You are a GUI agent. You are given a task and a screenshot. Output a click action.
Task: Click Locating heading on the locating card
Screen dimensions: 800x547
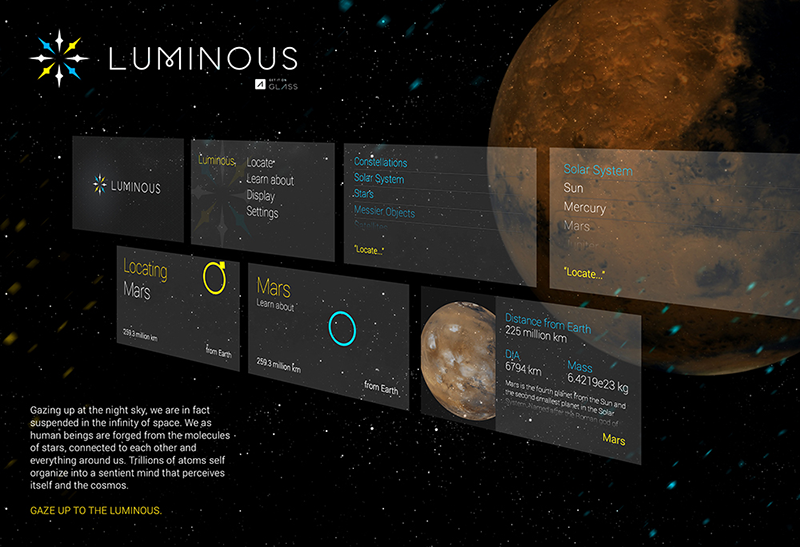[145, 269]
